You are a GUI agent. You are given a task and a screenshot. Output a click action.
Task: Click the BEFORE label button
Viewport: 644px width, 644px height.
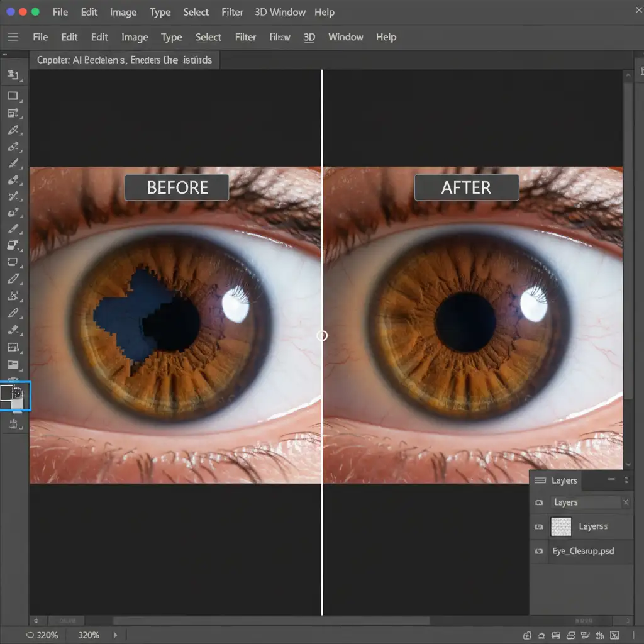click(177, 187)
